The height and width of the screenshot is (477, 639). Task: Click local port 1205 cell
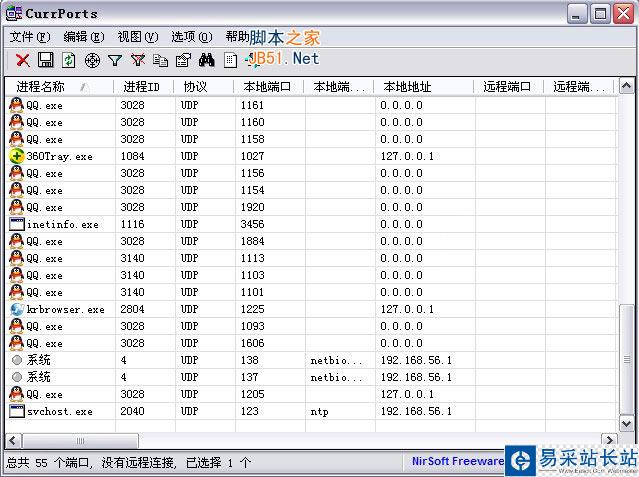[x=252, y=394]
